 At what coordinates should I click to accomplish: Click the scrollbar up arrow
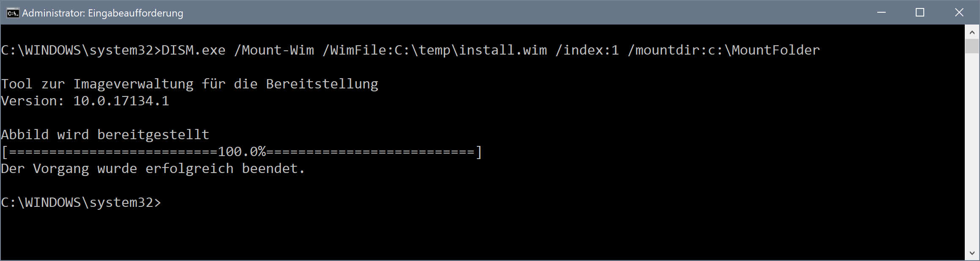(x=972, y=32)
